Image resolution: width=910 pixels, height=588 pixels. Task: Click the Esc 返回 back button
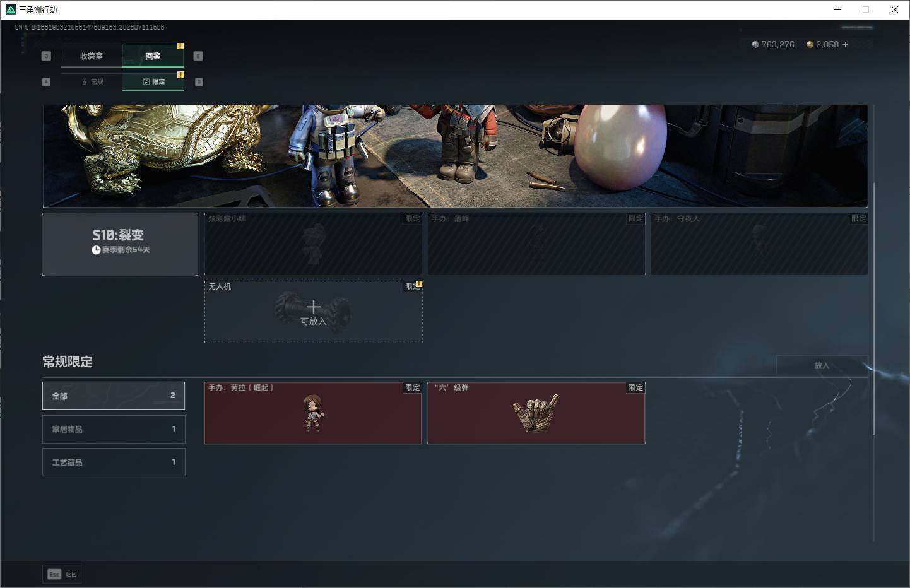coord(62,574)
